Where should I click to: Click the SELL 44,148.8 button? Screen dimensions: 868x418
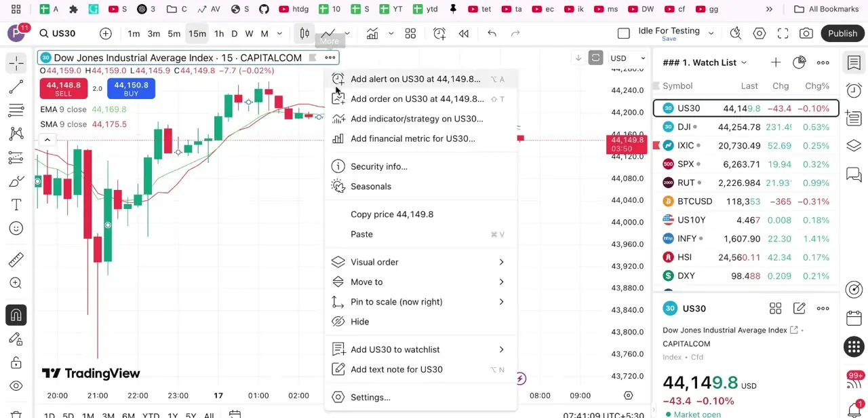(63, 89)
